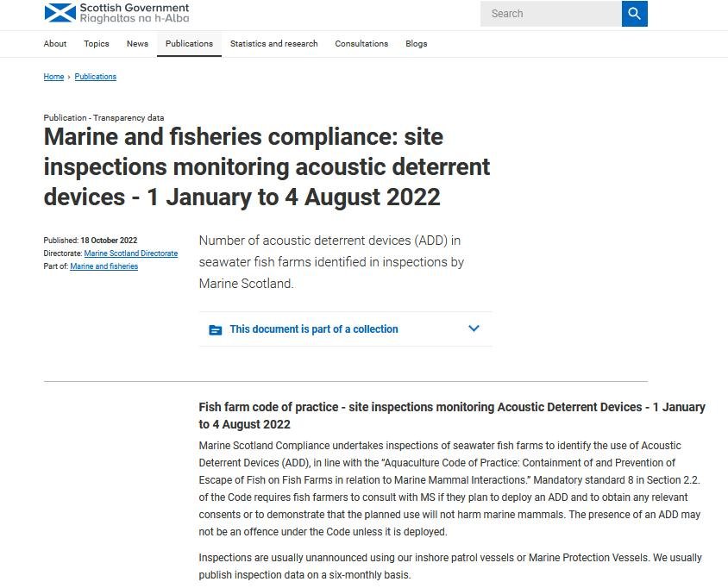728x588 pixels.
Task: Open the breadcrumb arrow separator after Home
Action: tap(69, 77)
